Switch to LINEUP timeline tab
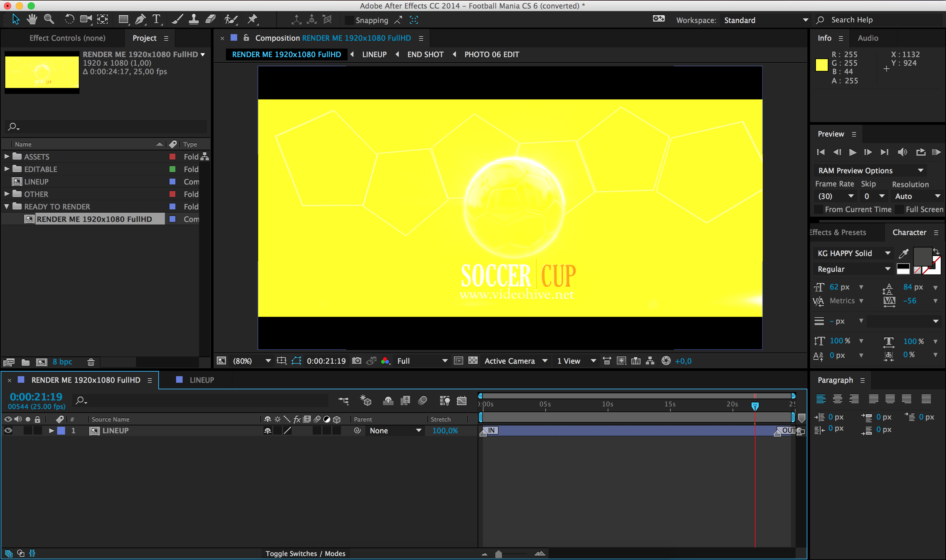The height and width of the screenshot is (560, 946). pos(201,380)
